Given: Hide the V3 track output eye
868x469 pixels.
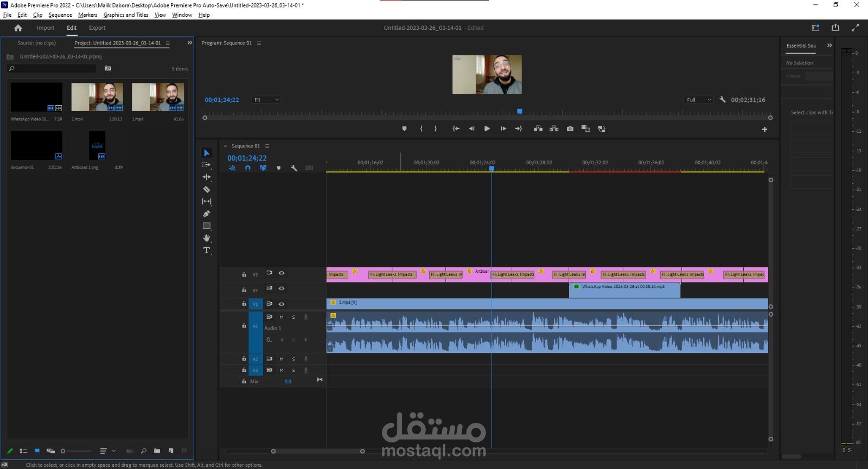Looking at the screenshot, I should tap(282, 273).
